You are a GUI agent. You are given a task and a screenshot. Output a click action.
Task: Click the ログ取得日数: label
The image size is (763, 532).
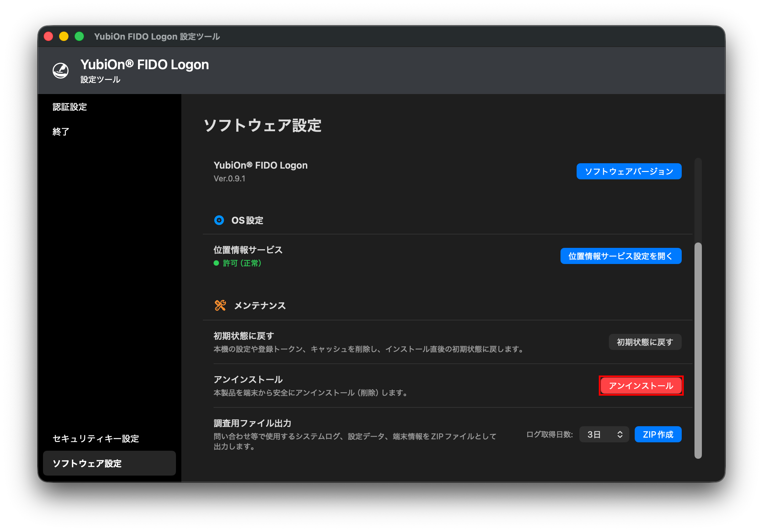pos(549,435)
